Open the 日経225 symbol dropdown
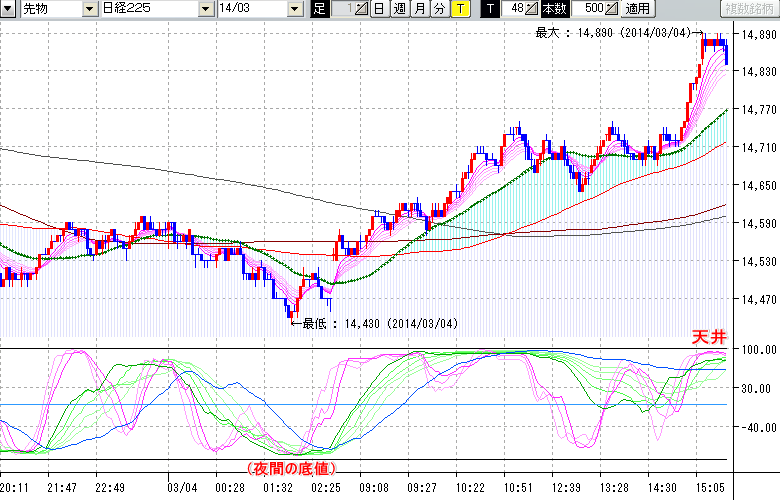This screenshot has width=780, height=500. pos(205,9)
